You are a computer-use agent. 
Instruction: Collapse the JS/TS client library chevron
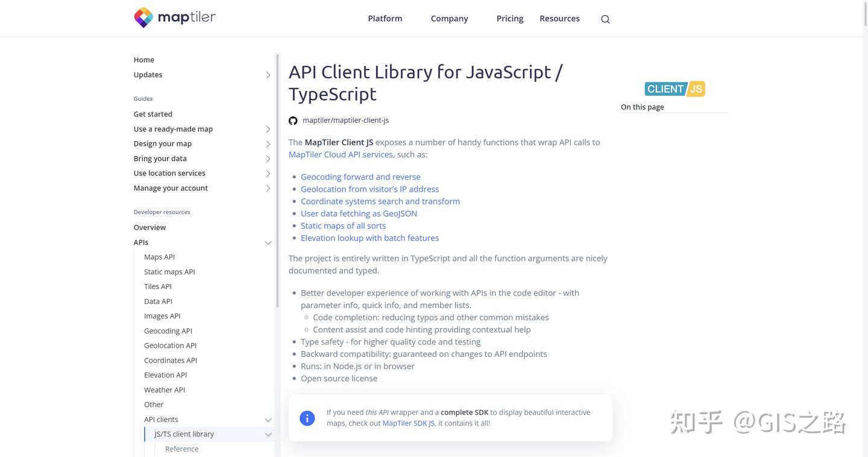tap(268, 434)
